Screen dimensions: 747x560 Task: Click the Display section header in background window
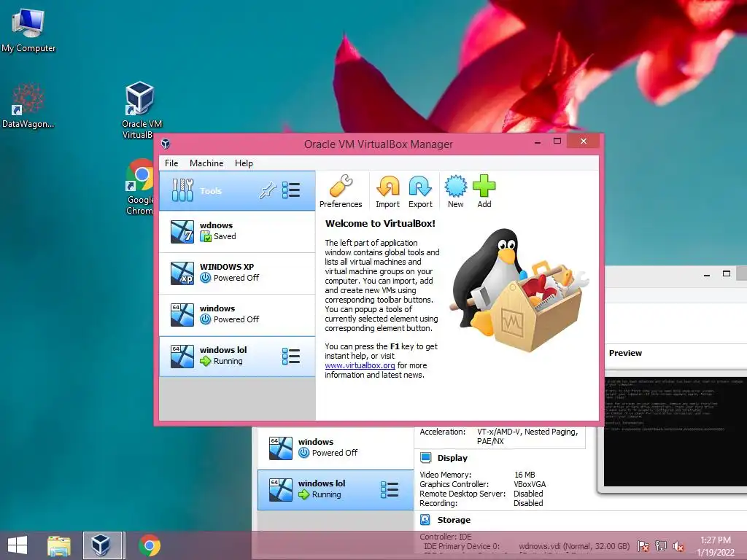point(452,458)
